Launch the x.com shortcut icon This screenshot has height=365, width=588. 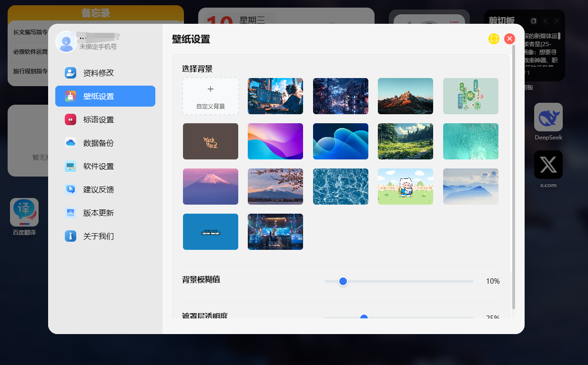(x=548, y=165)
